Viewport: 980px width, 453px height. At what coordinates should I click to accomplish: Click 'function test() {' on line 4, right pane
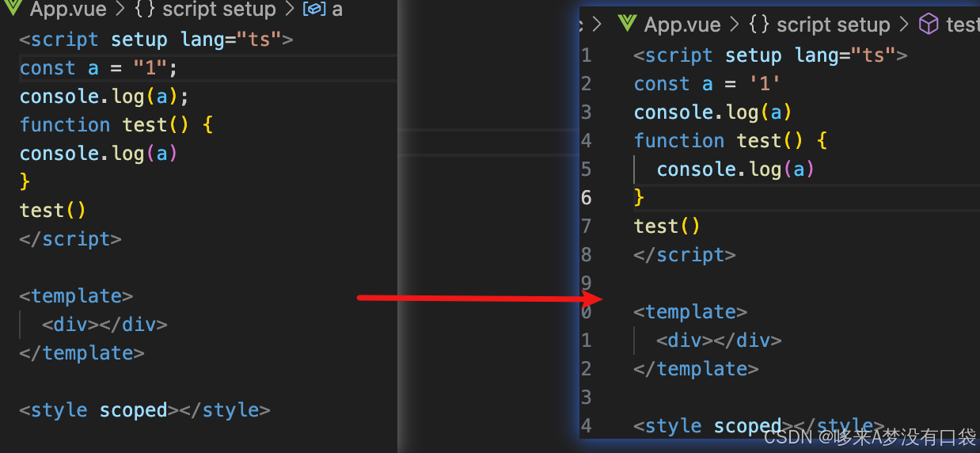tap(731, 141)
